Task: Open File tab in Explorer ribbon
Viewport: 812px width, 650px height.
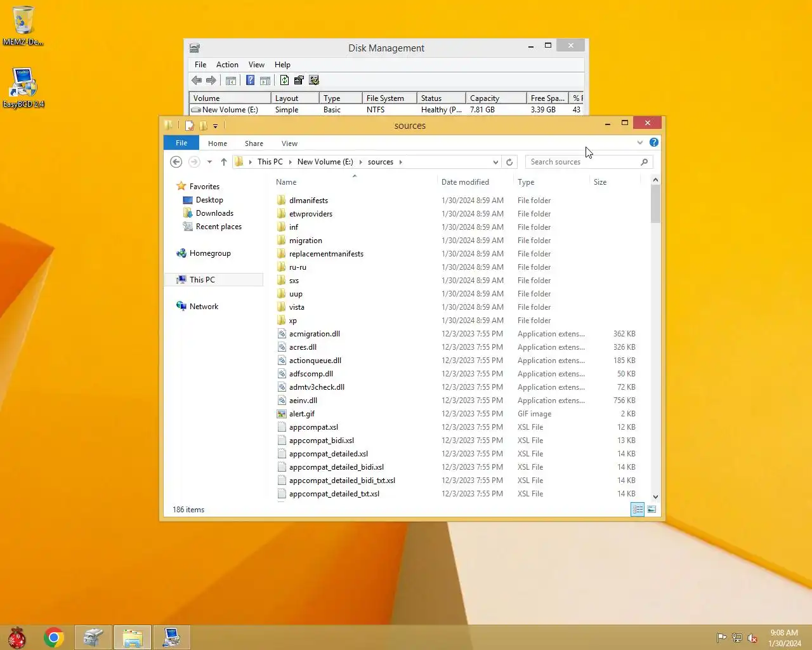Action: [181, 143]
